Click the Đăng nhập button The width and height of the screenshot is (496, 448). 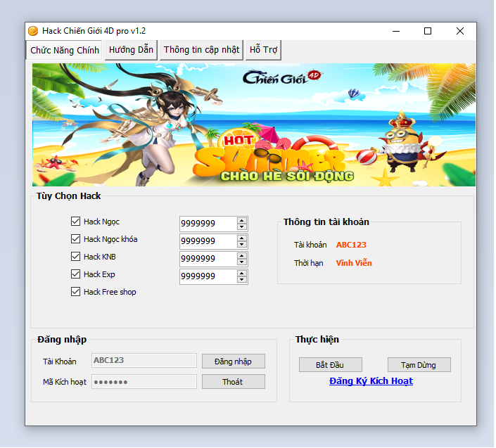point(233,361)
